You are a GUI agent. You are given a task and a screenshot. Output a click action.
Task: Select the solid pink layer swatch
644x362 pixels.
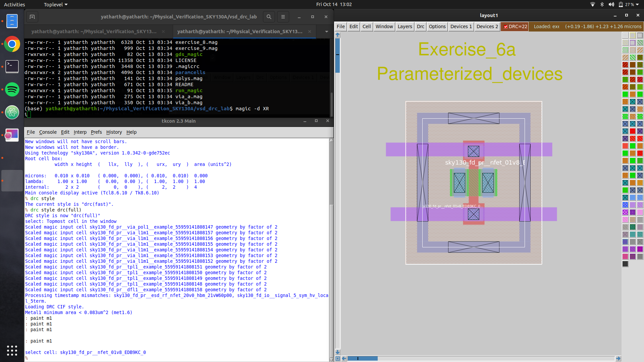tap(640, 212)
